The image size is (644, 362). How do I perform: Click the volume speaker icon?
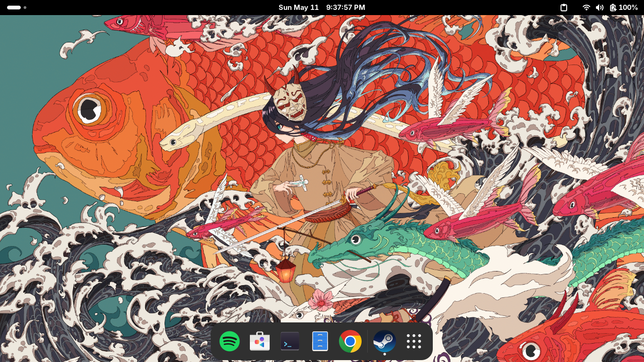coord(600,8)
